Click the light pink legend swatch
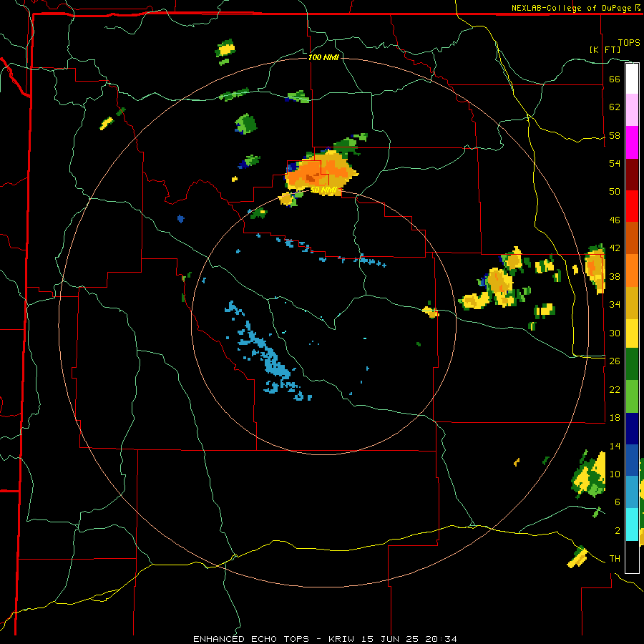 632,109
